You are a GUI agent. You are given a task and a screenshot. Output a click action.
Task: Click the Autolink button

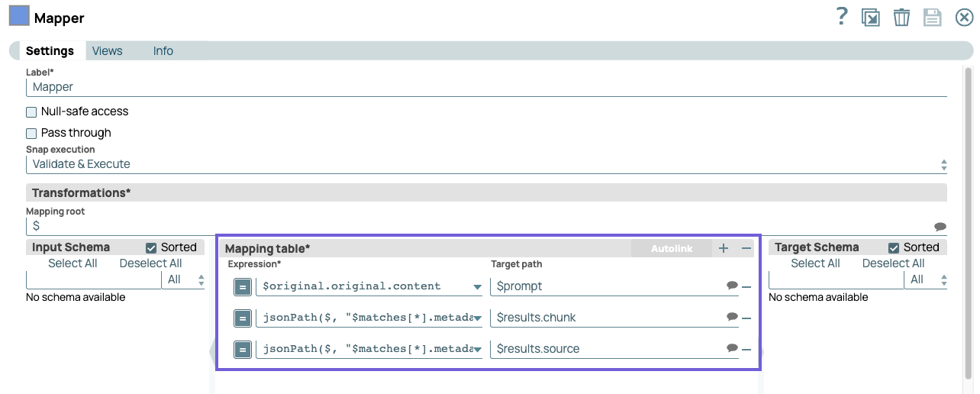(x=671, y=248)
